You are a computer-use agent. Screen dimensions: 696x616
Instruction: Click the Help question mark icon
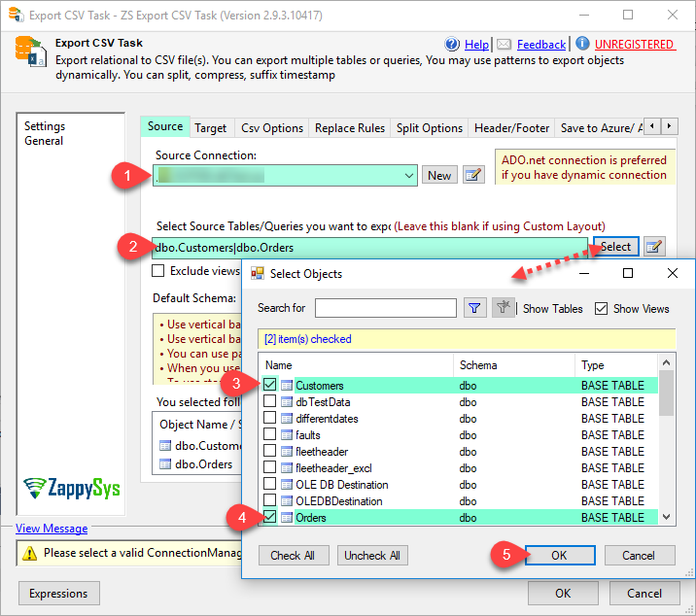pyautogui.click(x=452, y=44)
